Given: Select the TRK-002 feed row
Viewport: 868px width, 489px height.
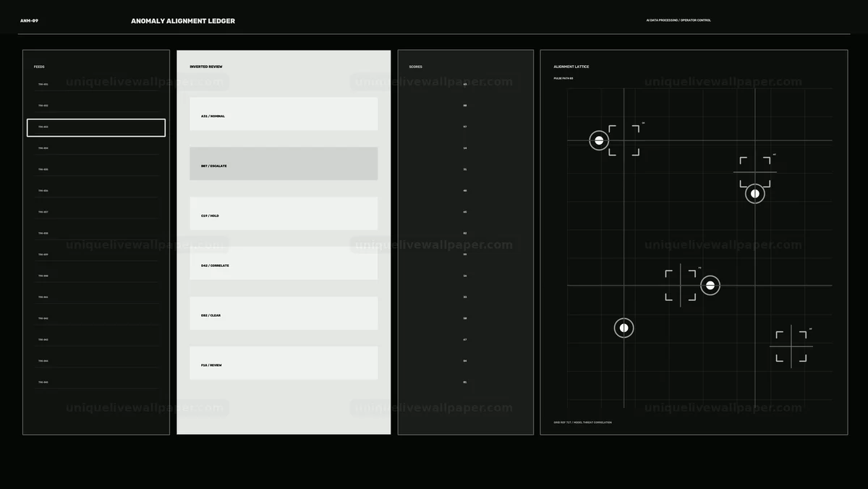Looking at the screenshot, I should (96, 106).
